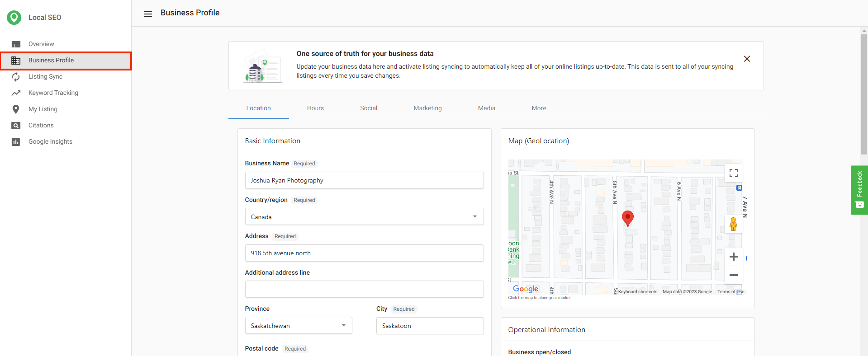
Task: Switch to the Hours tab
Action: click(315, 108)
